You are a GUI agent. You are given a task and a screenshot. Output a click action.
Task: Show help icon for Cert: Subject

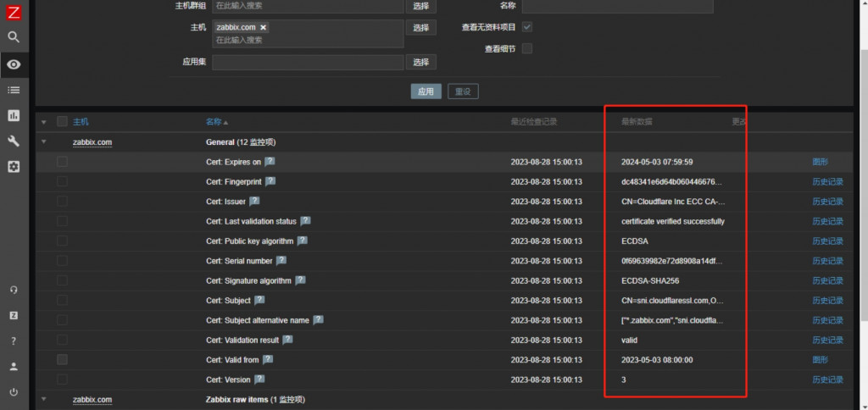[259, 300]
